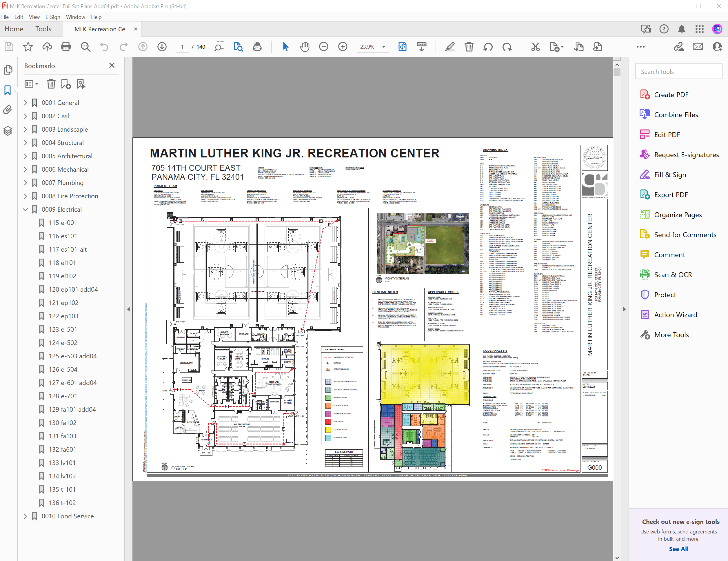Collapse right tools pane arrow
Image resolution: width=728 pixels, height=561 pixels.
pyautogui.click(x=624, y=309)
